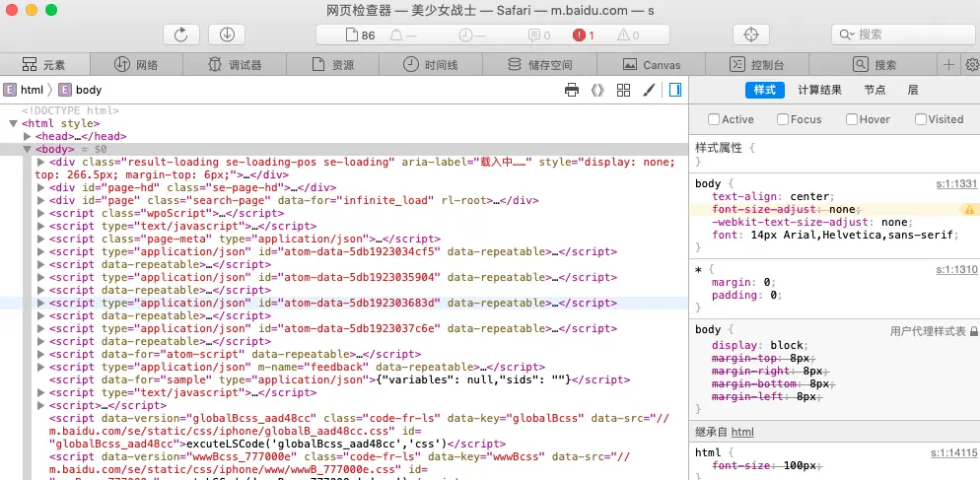Viewport: 980px width, 480px height.
Task: Open the s:1:1310 source link
Action: tap(956, 269)
